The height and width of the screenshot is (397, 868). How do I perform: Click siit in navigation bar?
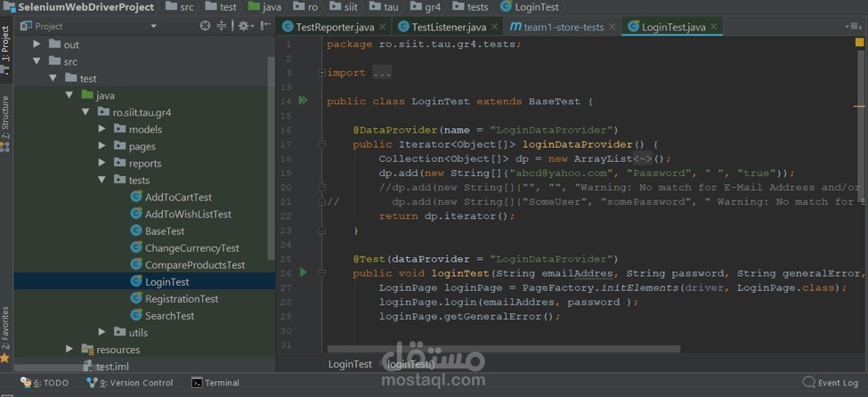(x=343, y=7)
